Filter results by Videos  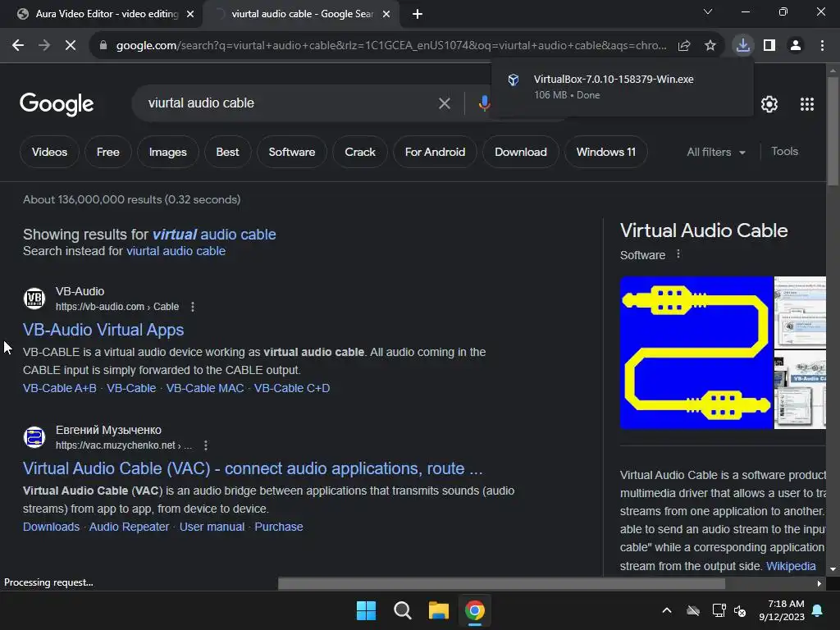point(49,152)
